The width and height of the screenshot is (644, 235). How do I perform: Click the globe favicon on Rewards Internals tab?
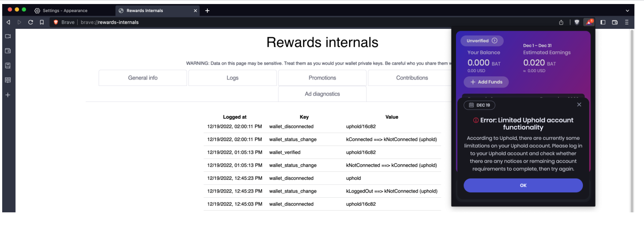pos(121,11)
